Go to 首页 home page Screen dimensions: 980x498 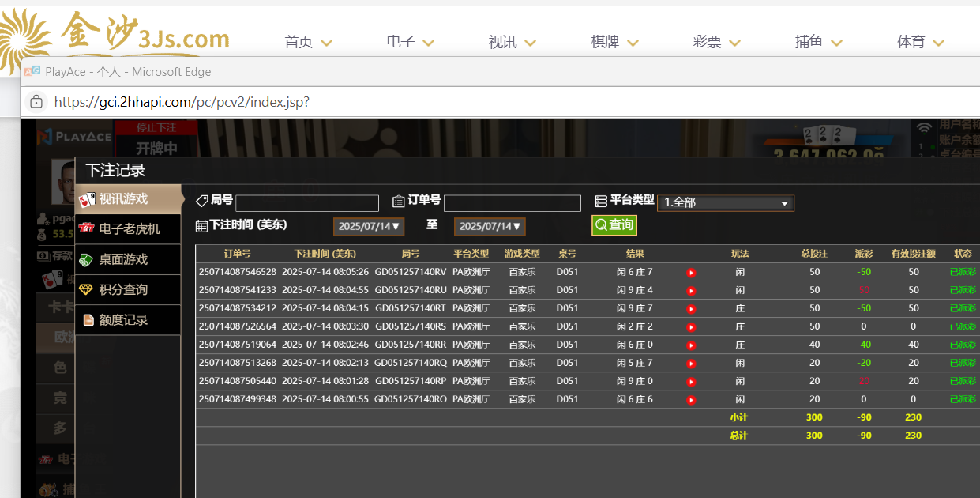pyautogui.click(x=308, y=43)
